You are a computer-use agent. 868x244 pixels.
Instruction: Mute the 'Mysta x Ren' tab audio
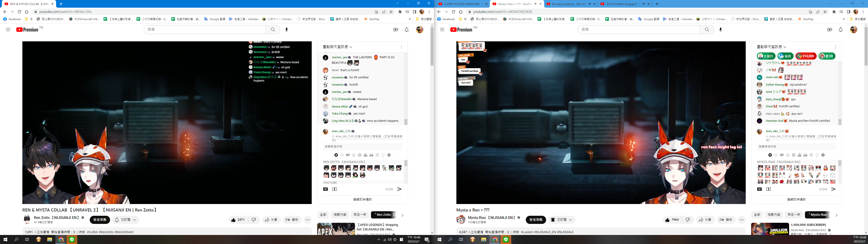click(536, 4)
